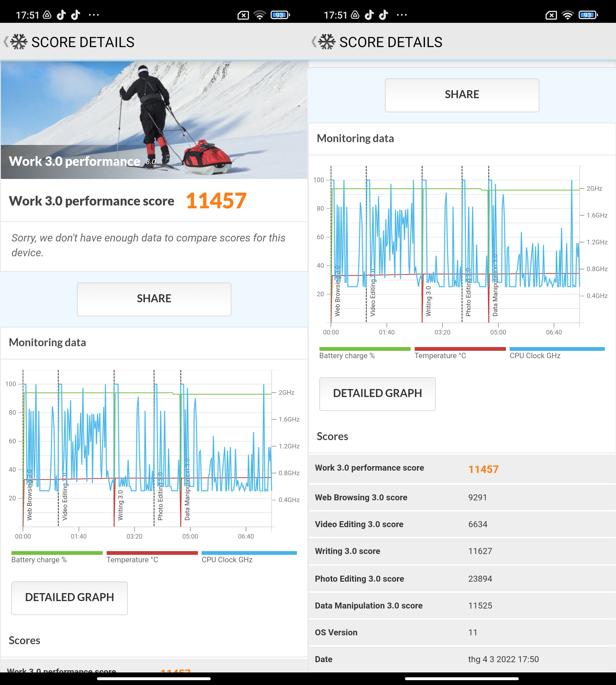Tap SHARE button on the left screen
616x685 pixels.
(154, 299)
